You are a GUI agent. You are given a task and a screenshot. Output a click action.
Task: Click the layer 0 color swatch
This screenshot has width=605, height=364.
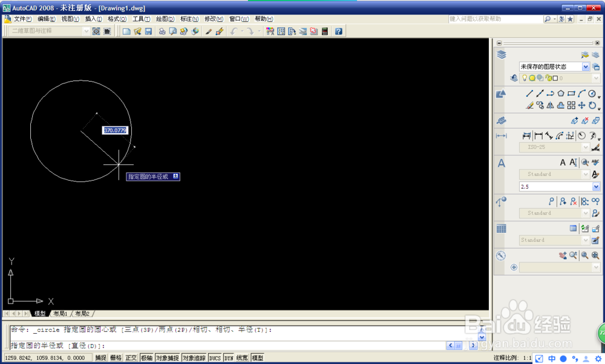click(x=555, y=78)
